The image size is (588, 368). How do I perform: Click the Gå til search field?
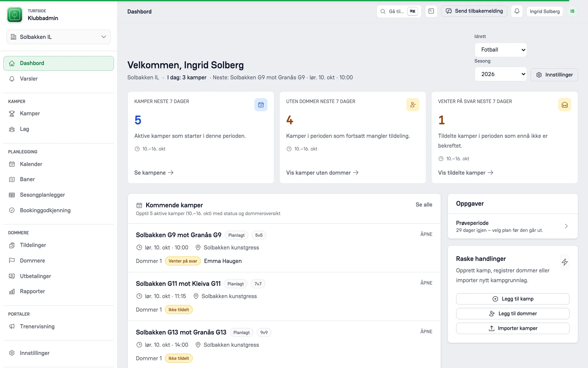pyautogui.click(x=399, y=11)
